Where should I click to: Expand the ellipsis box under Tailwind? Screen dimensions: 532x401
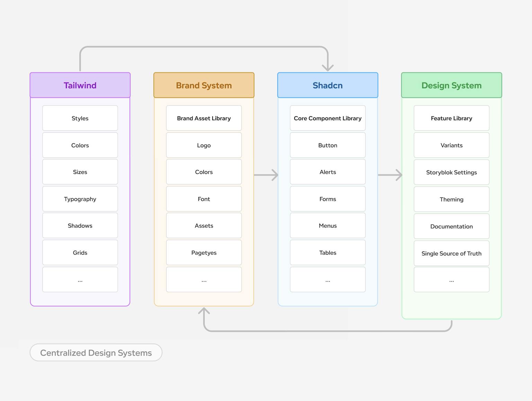80,279
